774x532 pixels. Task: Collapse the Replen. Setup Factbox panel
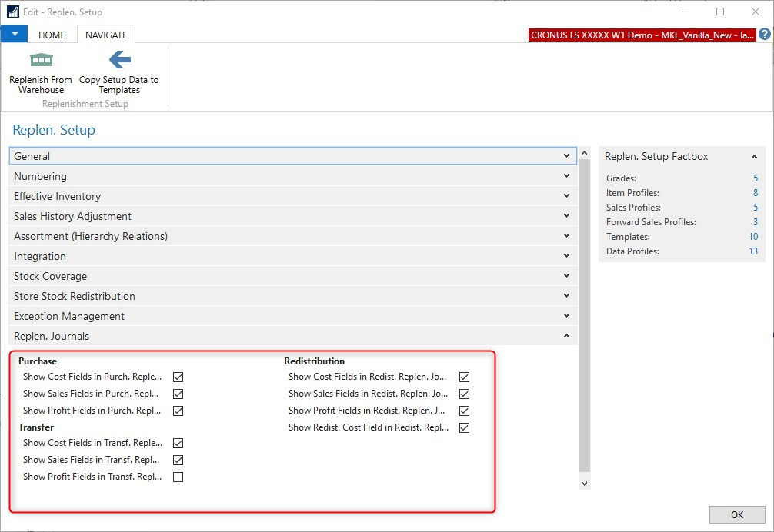754,157
